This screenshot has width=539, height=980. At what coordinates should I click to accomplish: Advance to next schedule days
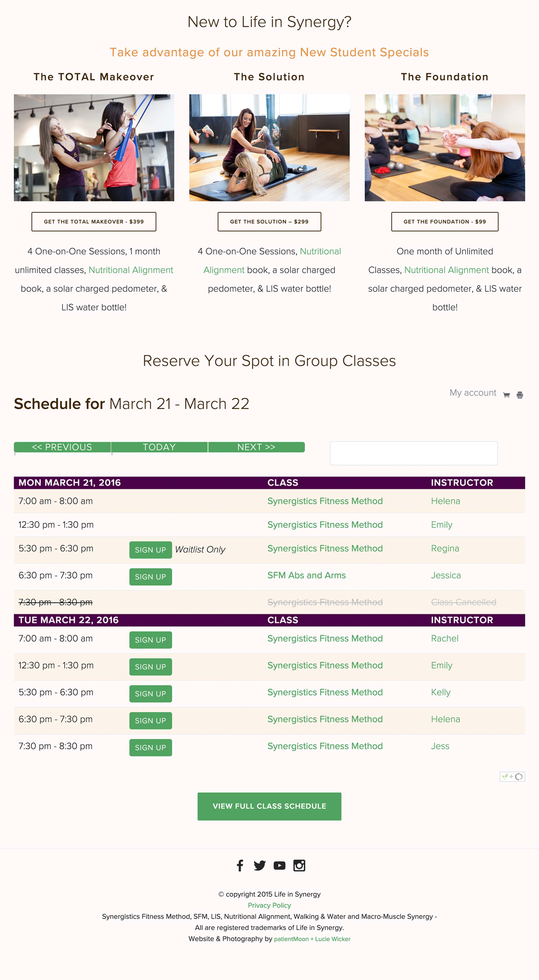coord(256,447)
